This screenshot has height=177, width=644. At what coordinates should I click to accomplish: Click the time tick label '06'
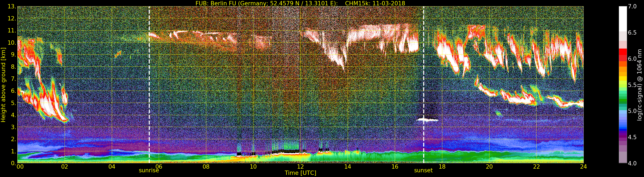click(159, 166)
